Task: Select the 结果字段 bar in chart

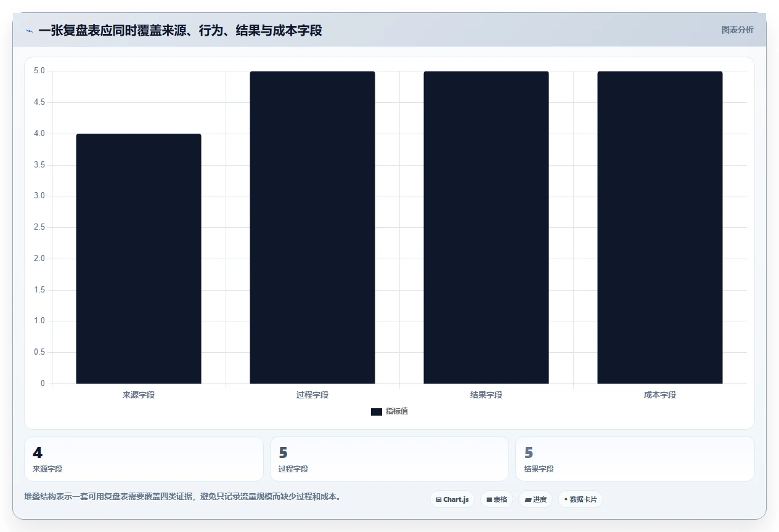Action: [486, 227]
